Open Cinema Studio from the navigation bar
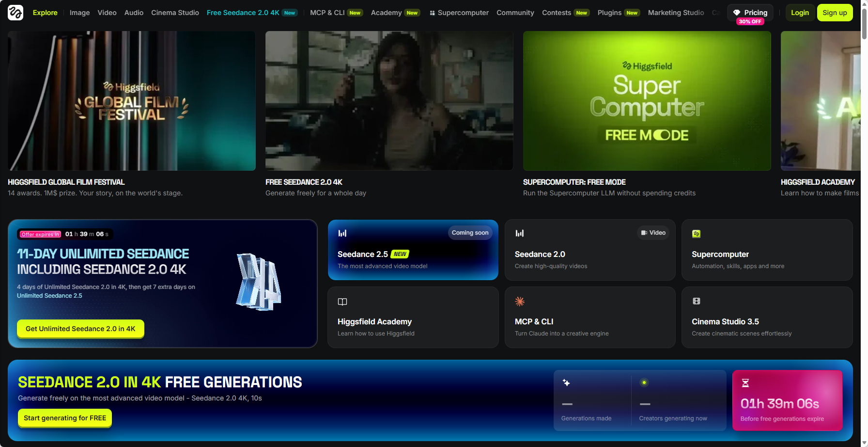Screen dimensions: 868x447 coord(175,13)
